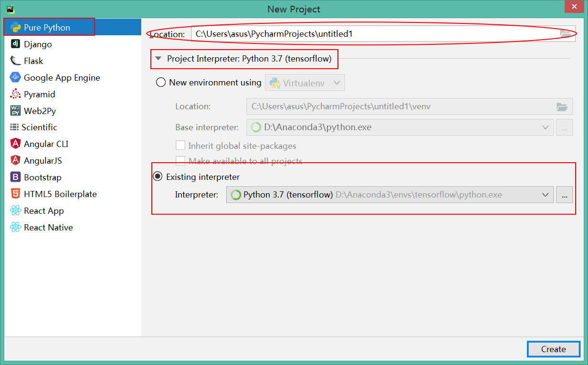This screenshot has height=365, width=588.
Task: Select Pure Python in the project list
Action: click(47, 28)
